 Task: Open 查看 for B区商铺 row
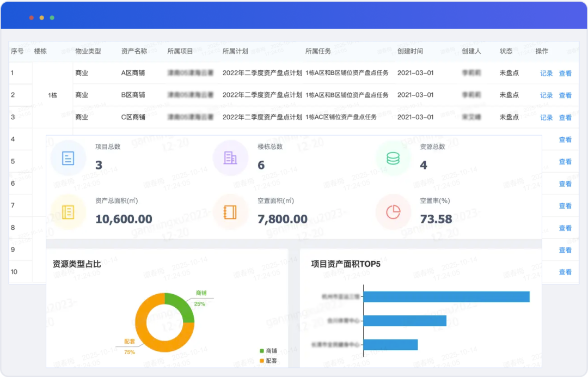(x=565, y=95)
